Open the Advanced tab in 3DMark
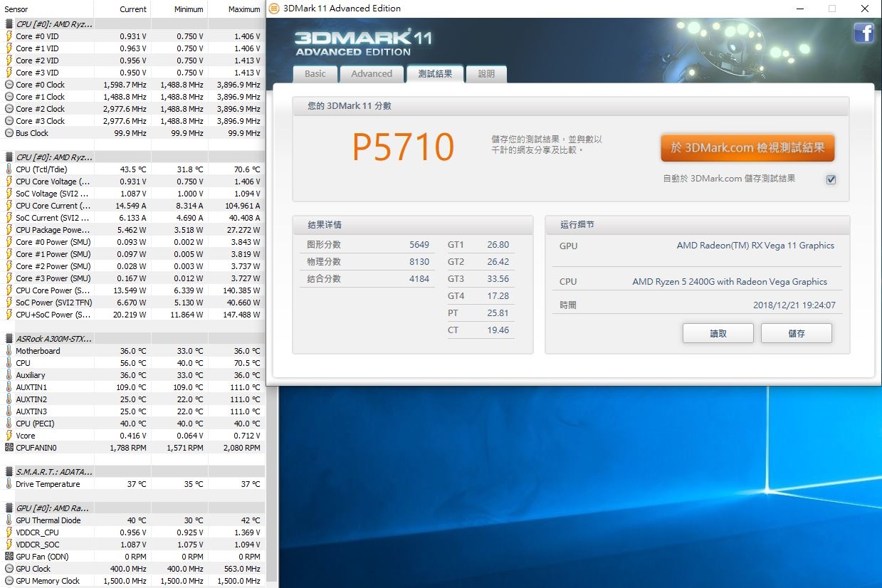Screen dimensions: 882x588 (x=372, y=74)
